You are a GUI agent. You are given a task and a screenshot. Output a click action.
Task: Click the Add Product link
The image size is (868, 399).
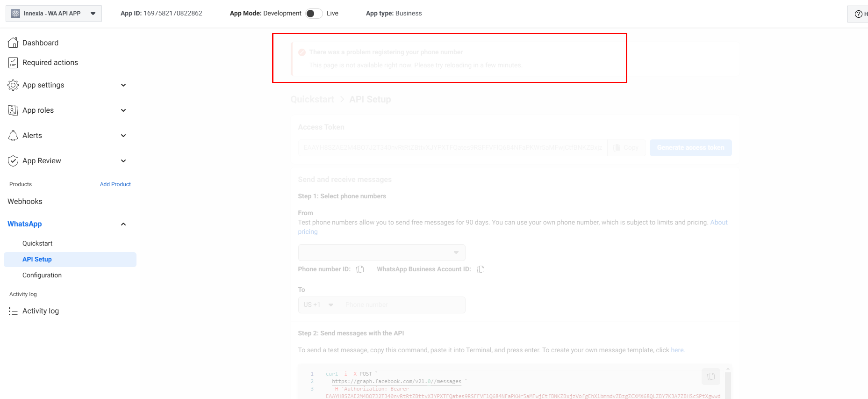tap(115, 184)
